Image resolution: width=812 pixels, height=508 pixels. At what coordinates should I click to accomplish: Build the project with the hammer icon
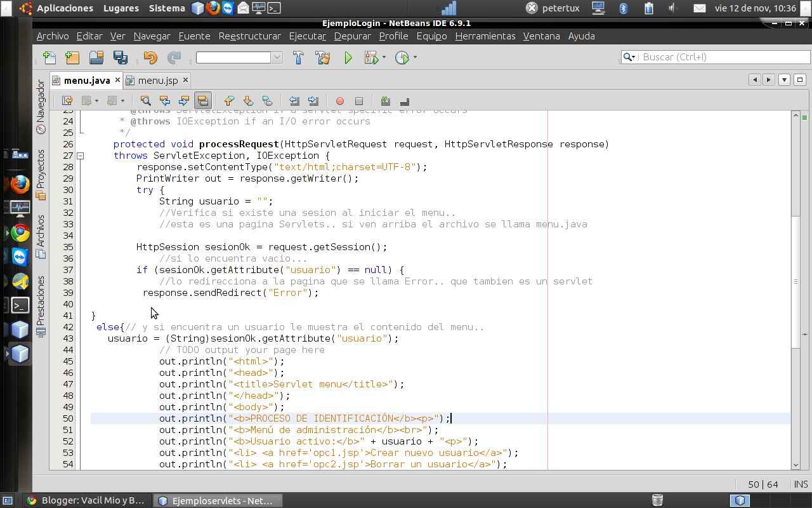(298, 57)
